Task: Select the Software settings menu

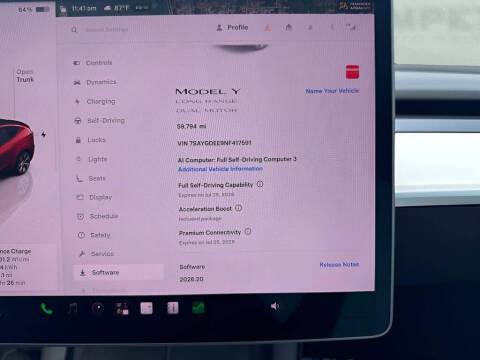Action: [x=118, y=272]
